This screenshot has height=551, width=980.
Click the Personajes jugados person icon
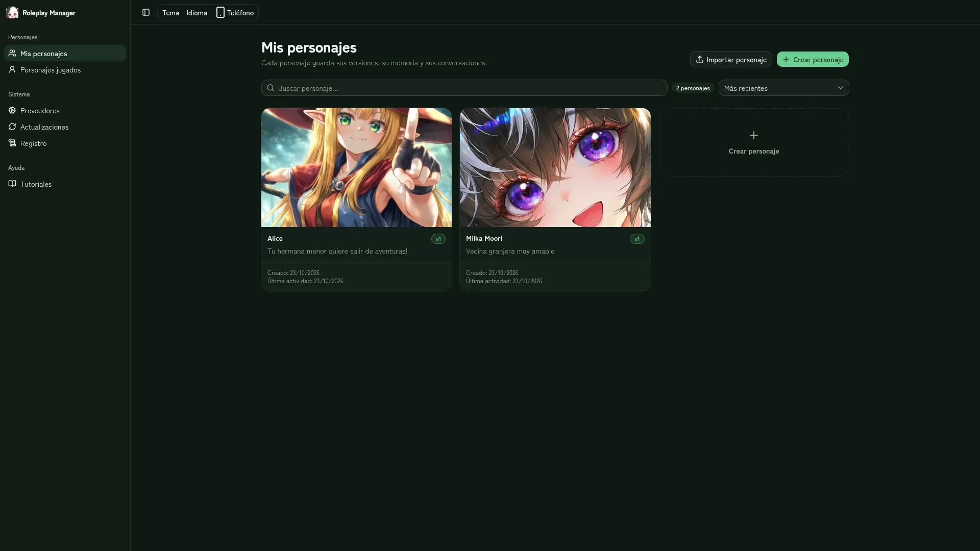12,70
